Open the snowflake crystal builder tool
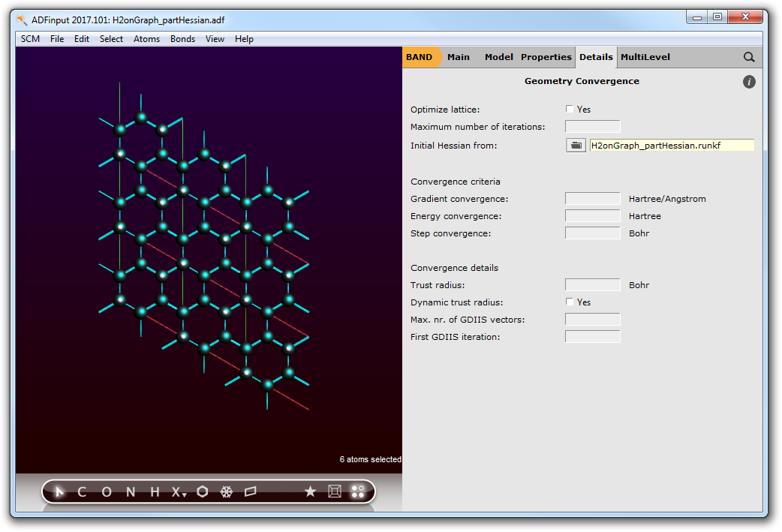The width and height of the screenshot is (782, 532). 227,492
